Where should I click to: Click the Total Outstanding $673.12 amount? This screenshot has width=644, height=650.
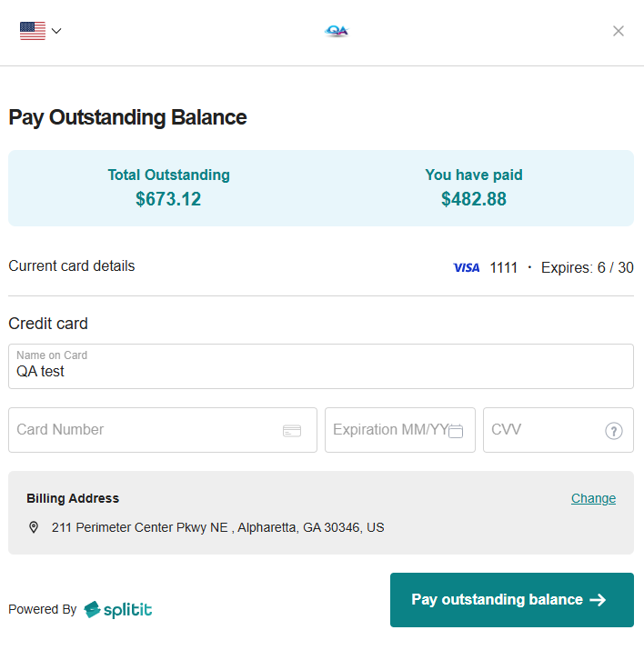tap(168, 199)
